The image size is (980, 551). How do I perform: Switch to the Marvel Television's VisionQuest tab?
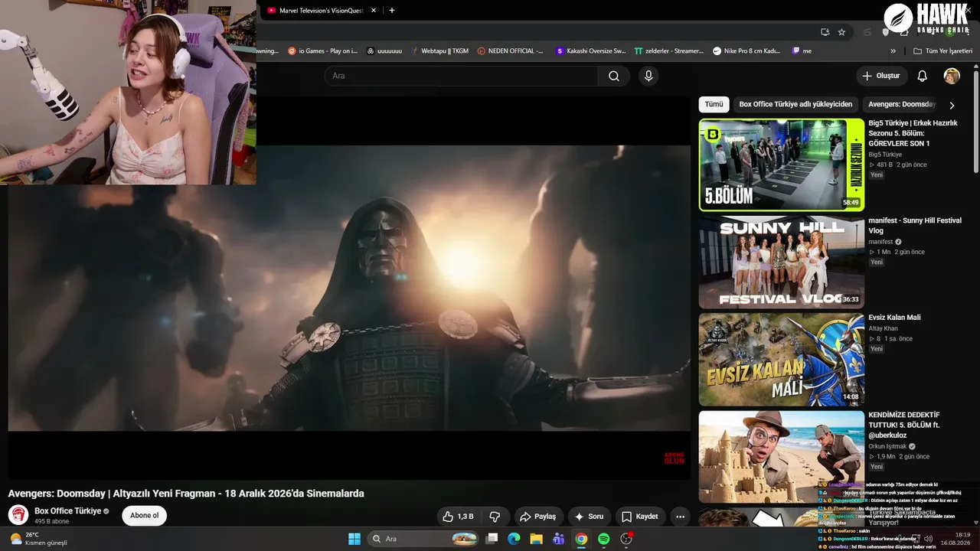pos(322,11)
